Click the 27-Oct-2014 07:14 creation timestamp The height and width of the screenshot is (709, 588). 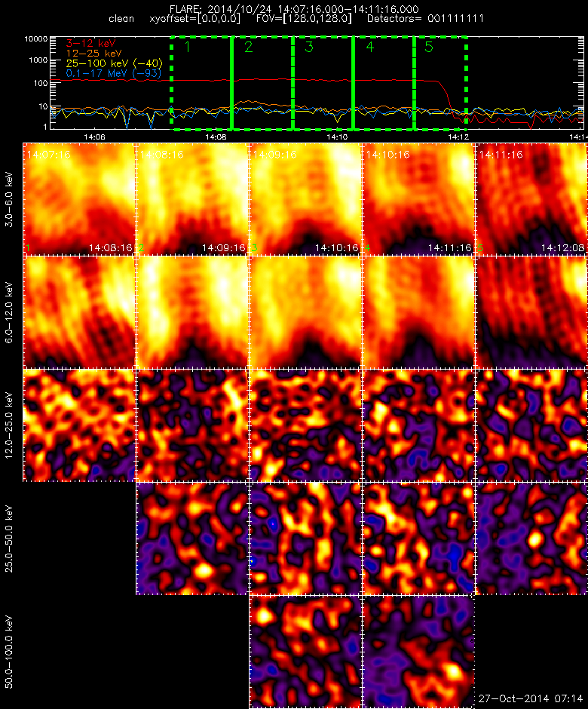click(x=531, y=698)
